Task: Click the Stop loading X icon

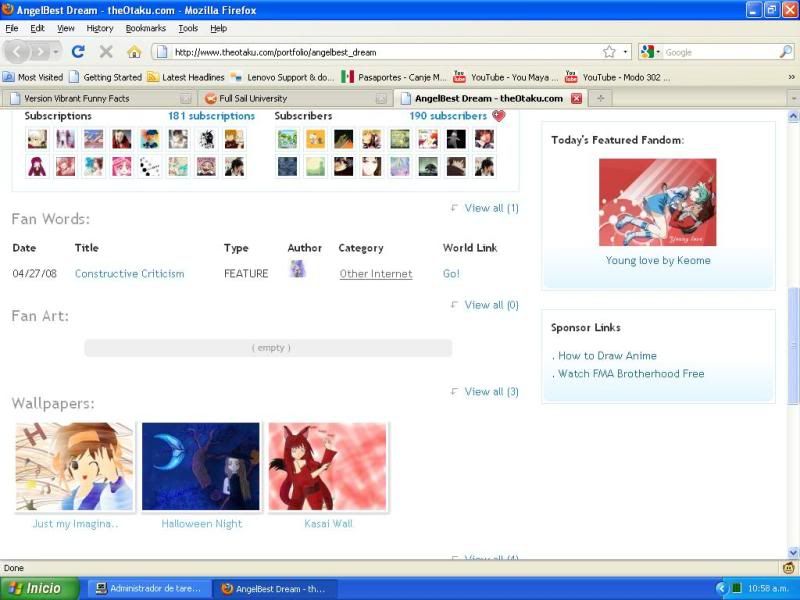Action: pyautogui.click(x=106, y=52)
